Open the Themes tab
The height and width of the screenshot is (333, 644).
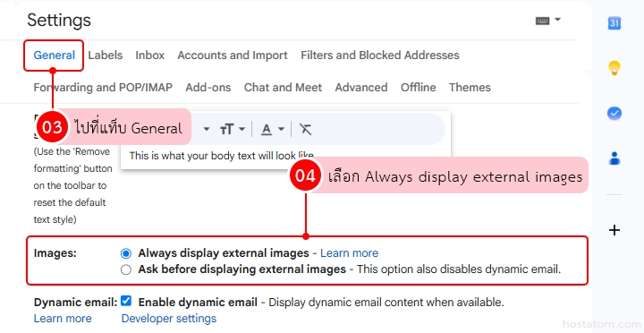click(470, 87)
